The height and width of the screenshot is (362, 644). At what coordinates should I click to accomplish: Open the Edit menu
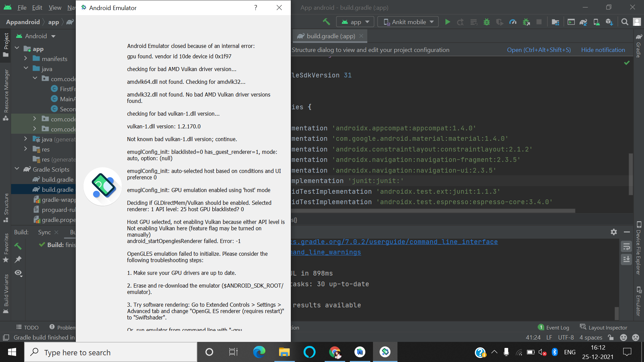tap(37, 7)
